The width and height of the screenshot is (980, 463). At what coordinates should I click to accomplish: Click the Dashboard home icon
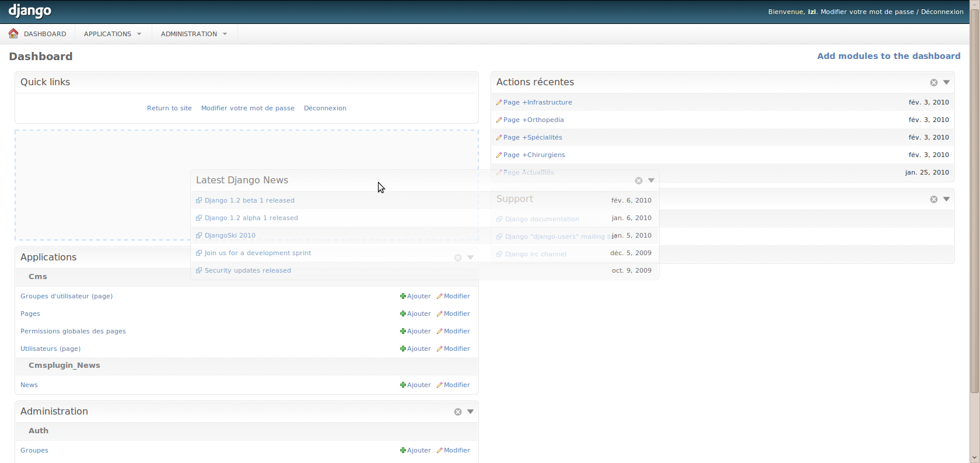tap(13, 34)
